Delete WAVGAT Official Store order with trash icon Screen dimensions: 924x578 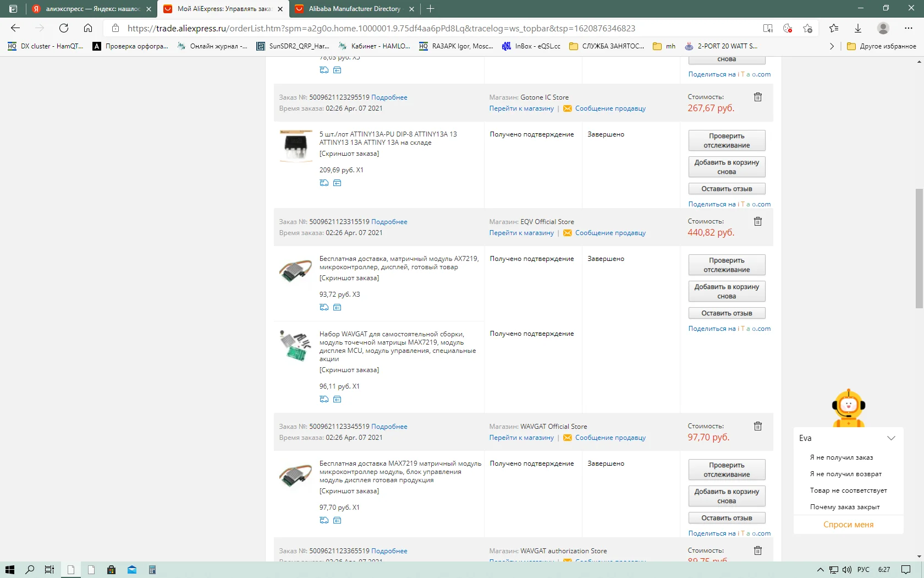(758, 426)
